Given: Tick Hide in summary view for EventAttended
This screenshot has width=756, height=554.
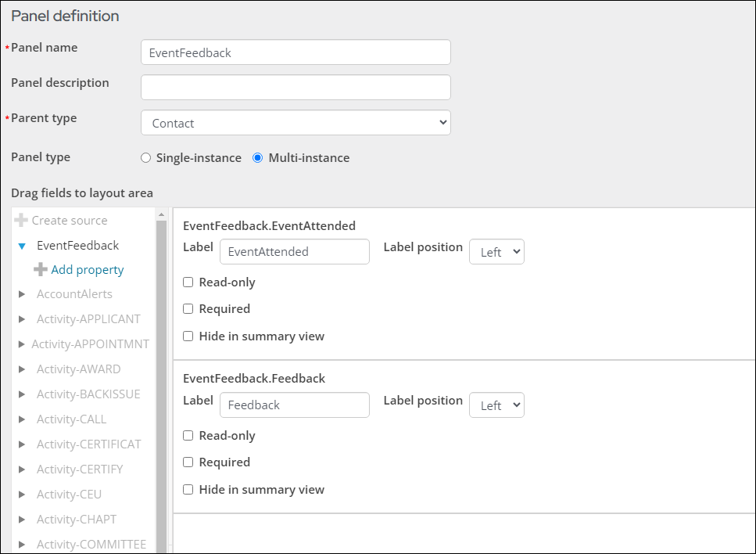Looking at the screenshot, I should (x=188, y=336).
